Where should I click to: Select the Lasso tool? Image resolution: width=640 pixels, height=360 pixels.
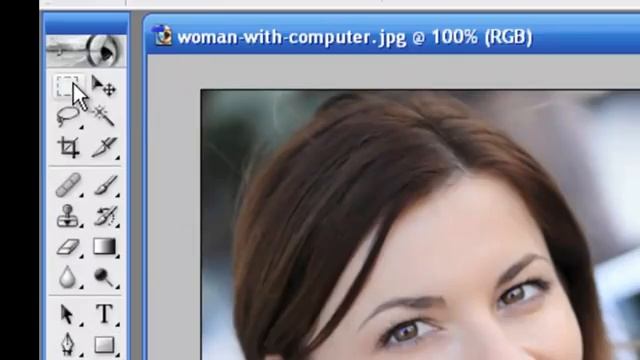pyautogui.click(x=68, y=117)
